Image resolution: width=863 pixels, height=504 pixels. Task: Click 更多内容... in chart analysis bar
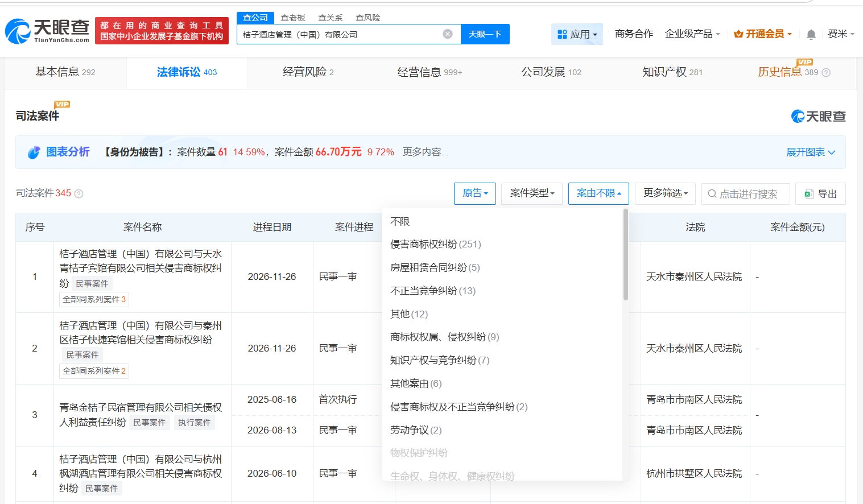tap(426, 152)
